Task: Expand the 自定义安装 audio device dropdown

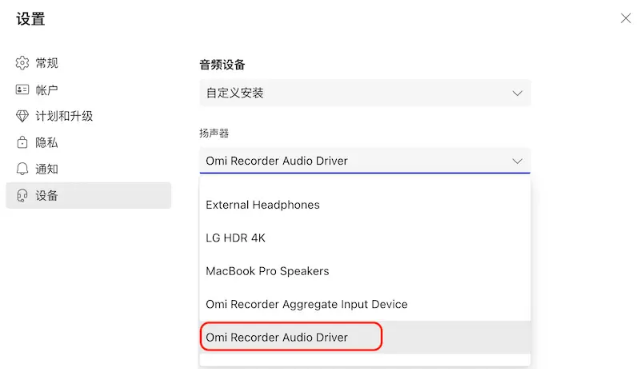Action: [x=365, y=93]
